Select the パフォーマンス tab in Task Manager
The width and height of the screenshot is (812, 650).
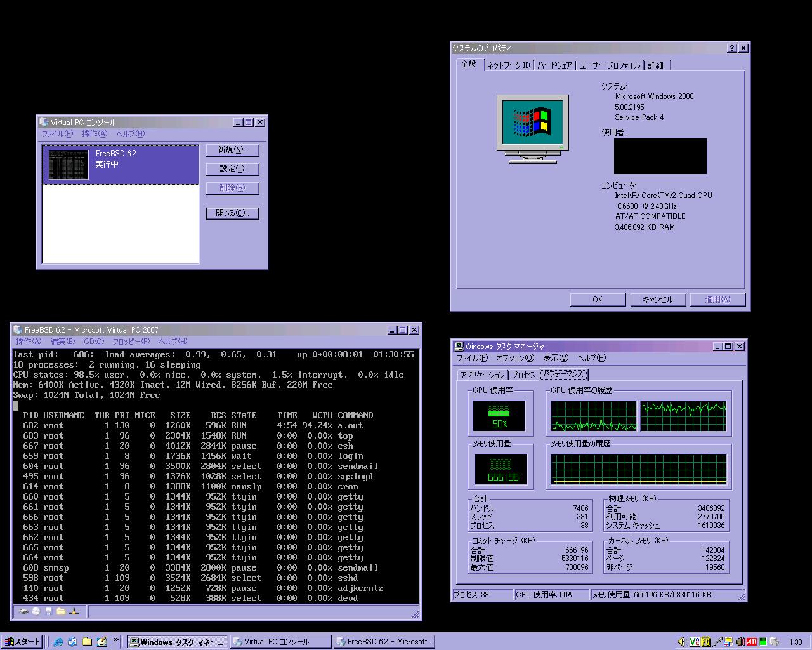[x=564, y=375]
